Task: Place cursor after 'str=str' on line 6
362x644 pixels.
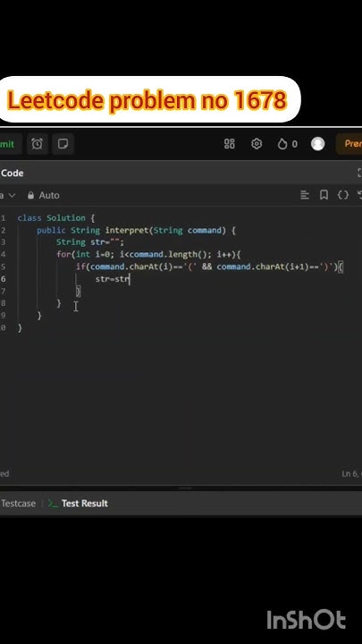Action: click(130, 279)
